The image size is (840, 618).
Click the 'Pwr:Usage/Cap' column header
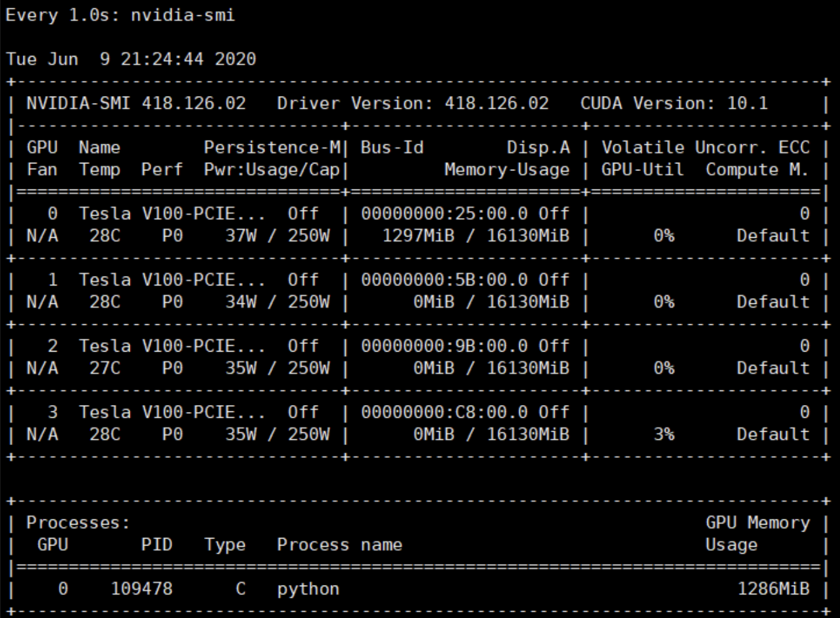(272, 170)
